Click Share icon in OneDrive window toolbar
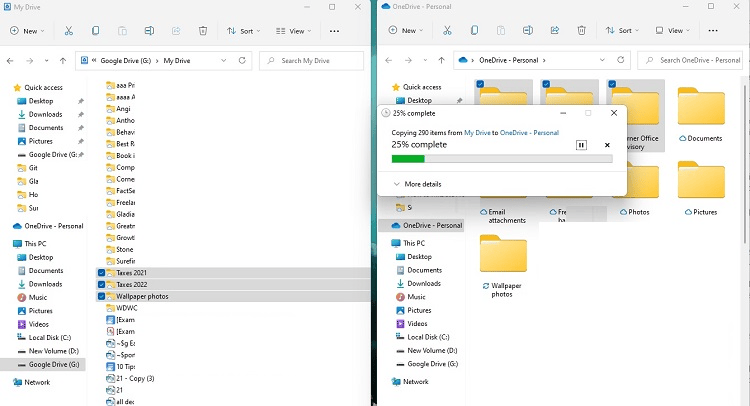 (554, 30)
